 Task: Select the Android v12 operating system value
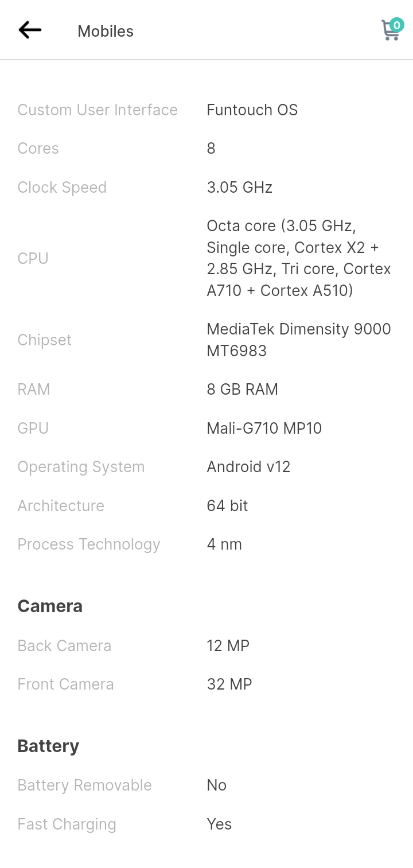[x=249, y=466]
